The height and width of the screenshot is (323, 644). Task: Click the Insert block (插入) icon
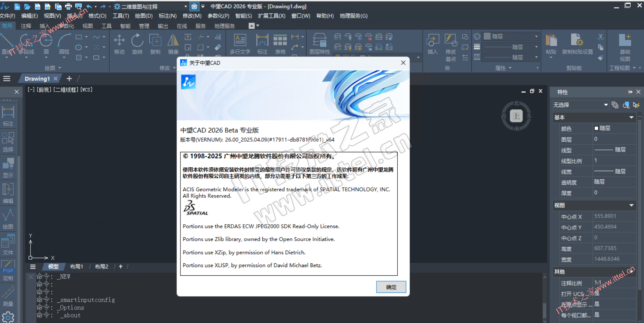coord(433,44)
